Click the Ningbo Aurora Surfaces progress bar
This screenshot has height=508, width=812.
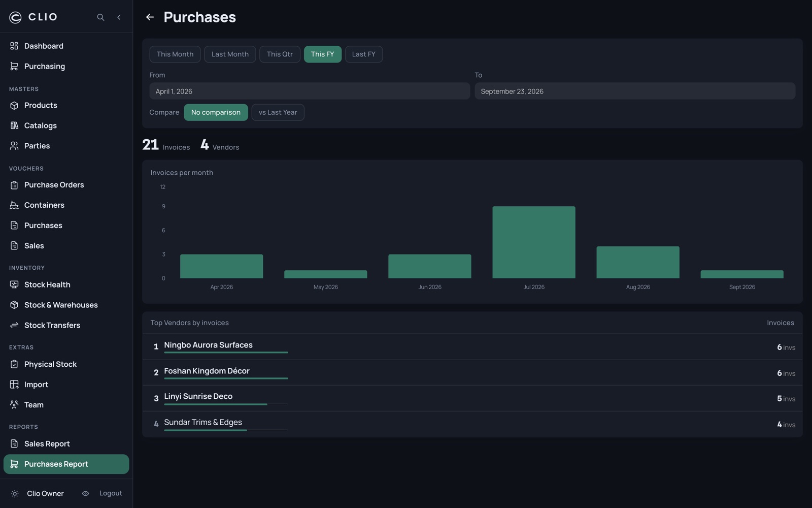pyautogui.click(x=226, y=353)
